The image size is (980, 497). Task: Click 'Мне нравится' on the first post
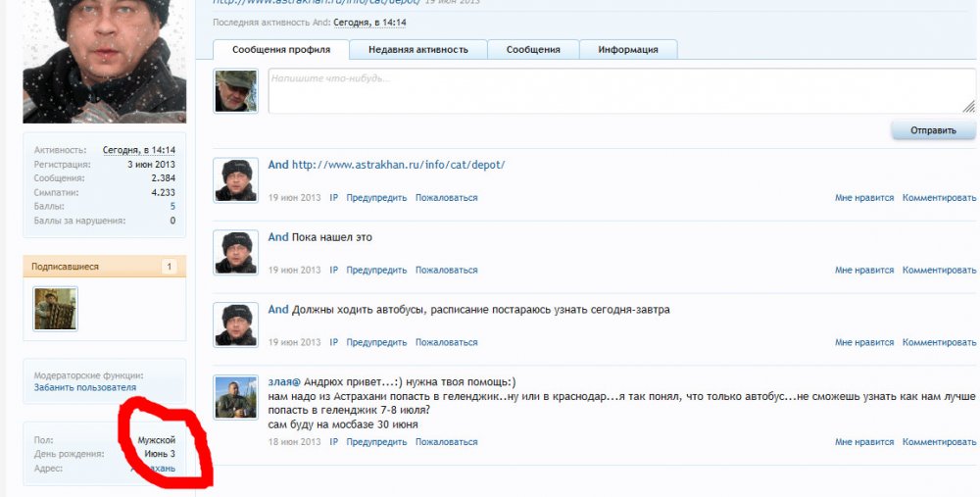863,198
